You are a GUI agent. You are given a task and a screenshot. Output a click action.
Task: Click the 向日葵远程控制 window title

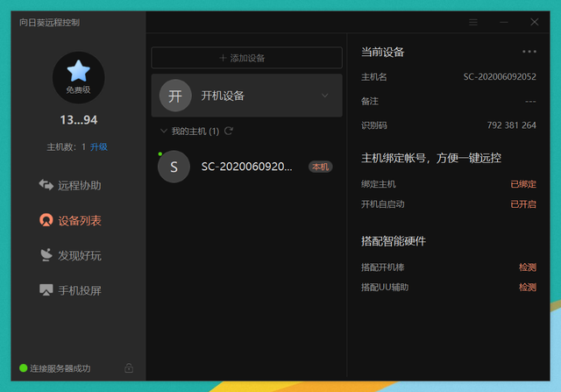tap(49, 22)
